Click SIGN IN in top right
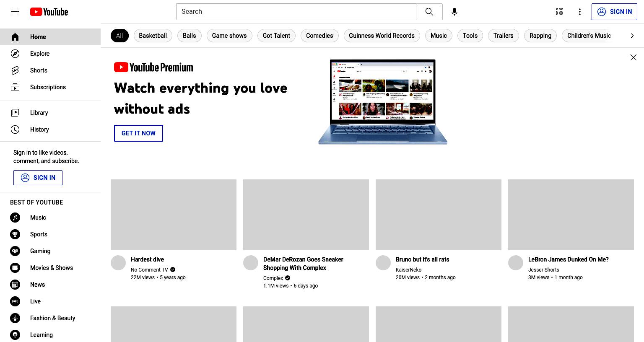644x342 pixels. point(614,12)
